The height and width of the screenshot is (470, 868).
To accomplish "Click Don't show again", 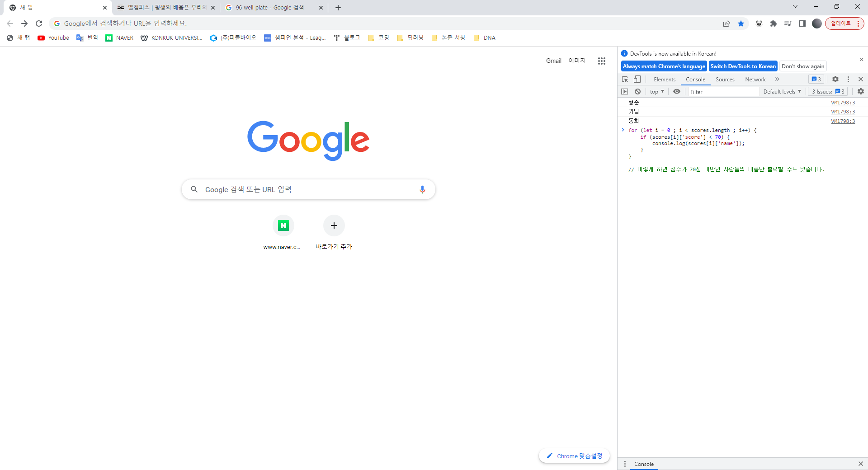I will (803, 66).
